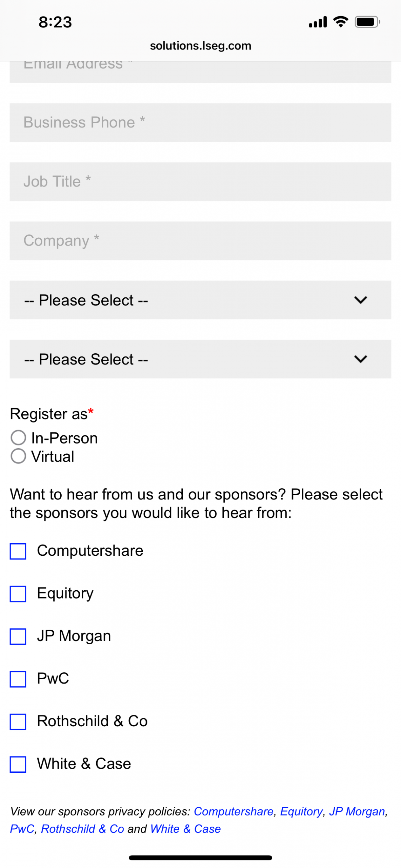401x868 pixels.
Task: Enter the Company text field
Action: coord(200,241)
